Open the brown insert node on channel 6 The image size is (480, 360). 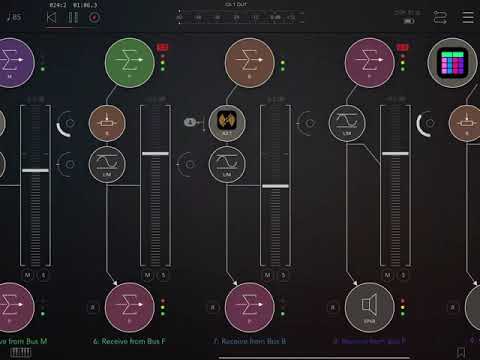click(x=107, y=123)
